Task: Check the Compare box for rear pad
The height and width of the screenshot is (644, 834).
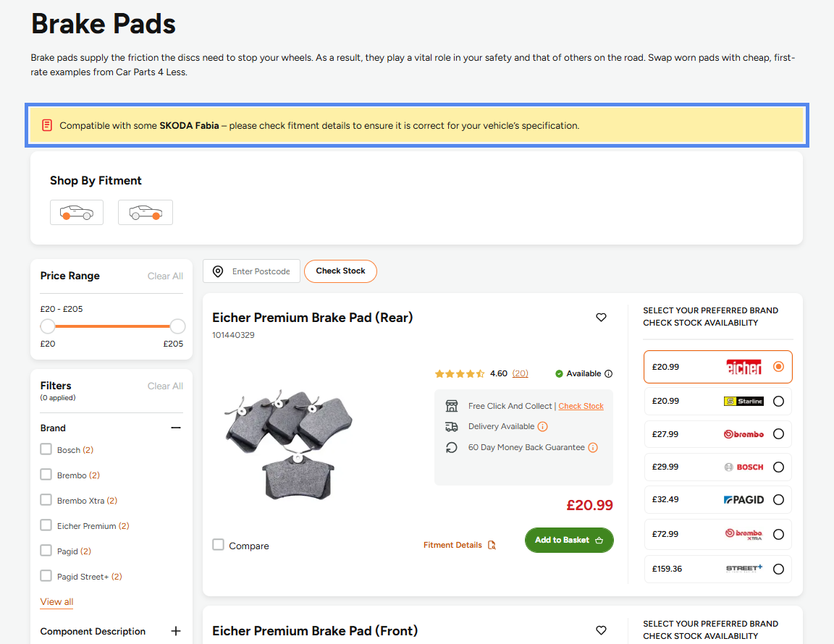Action: point(218,545)
